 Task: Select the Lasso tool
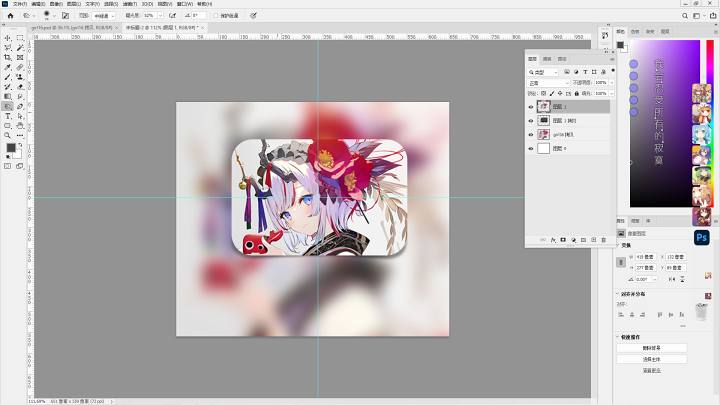[x=8, y=48]
